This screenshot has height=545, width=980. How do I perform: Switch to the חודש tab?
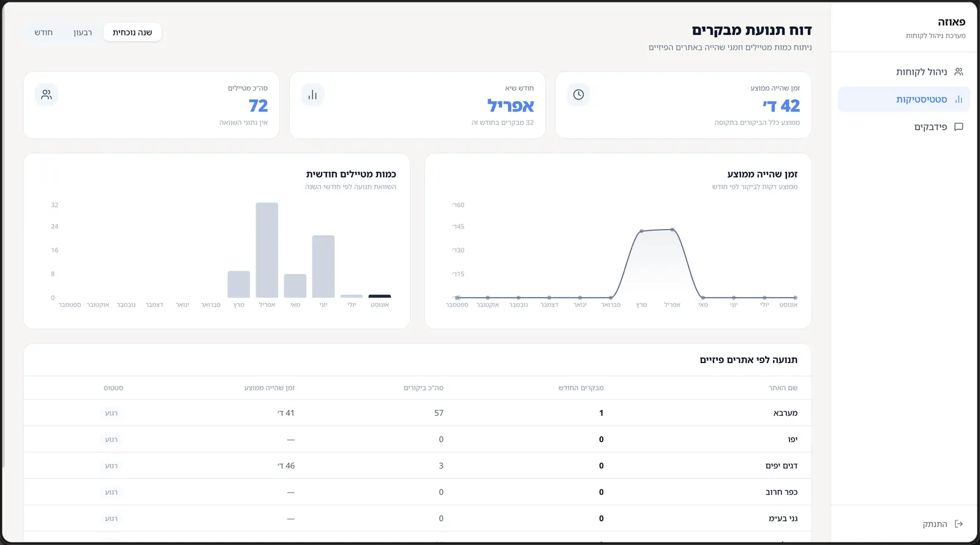[x=43, y=32]
